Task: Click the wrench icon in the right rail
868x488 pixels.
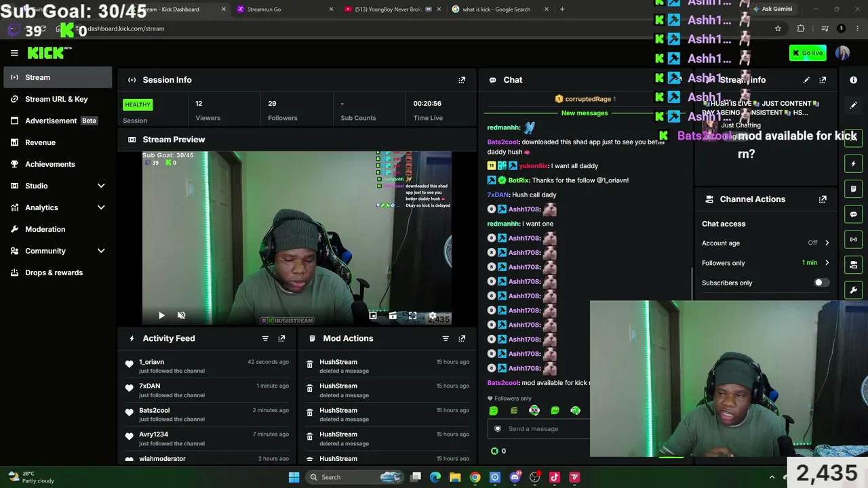Action: pos(853,290)
